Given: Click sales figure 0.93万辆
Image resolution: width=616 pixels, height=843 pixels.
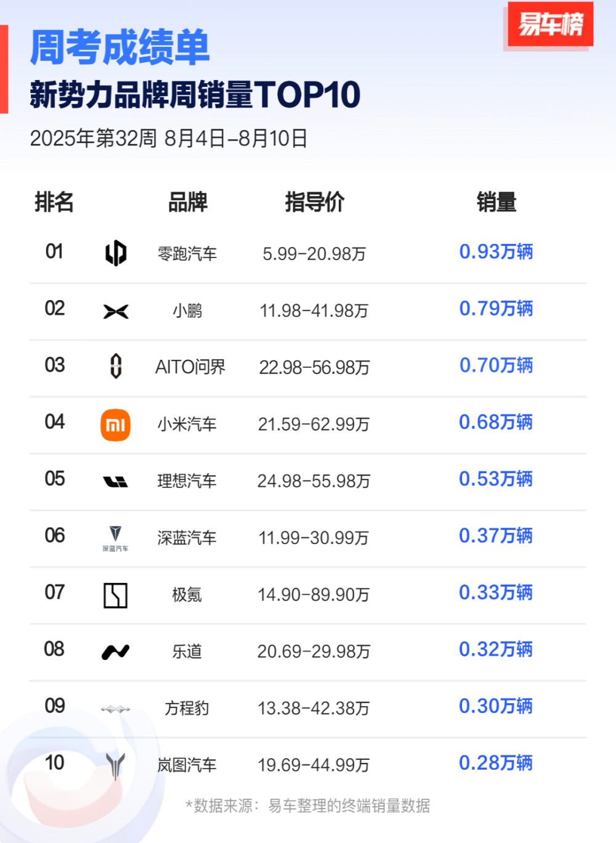Looking at the screenshot, I should [496, 251].
